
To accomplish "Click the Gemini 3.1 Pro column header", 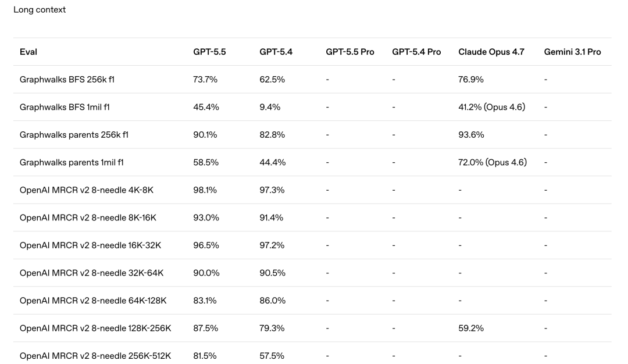I will coord(573,52).
